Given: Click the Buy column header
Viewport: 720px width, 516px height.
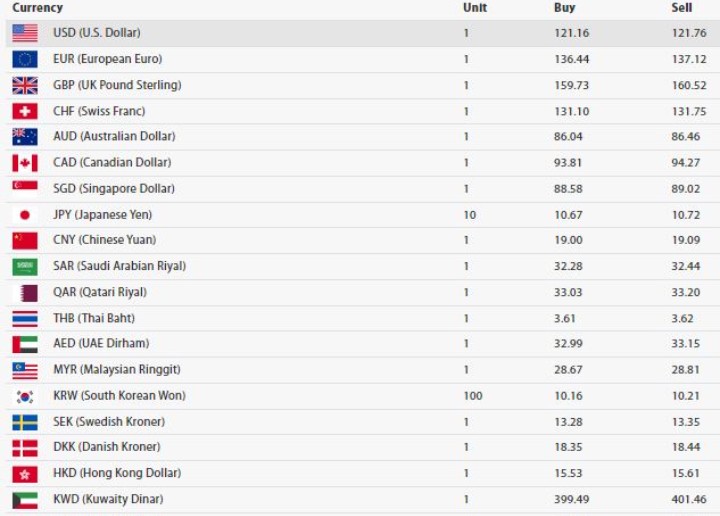Looking at the screenshot, I should point(564,8).
